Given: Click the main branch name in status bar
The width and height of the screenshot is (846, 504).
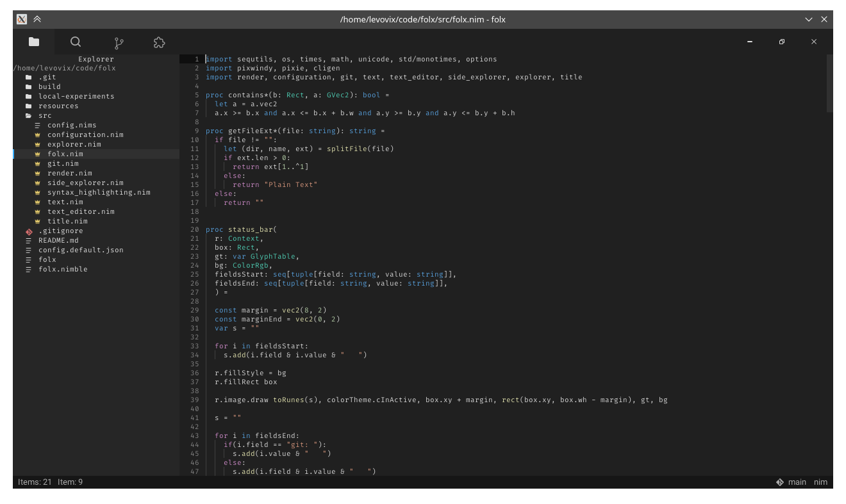Looking at the screenshot, I should tap(797, 482).
